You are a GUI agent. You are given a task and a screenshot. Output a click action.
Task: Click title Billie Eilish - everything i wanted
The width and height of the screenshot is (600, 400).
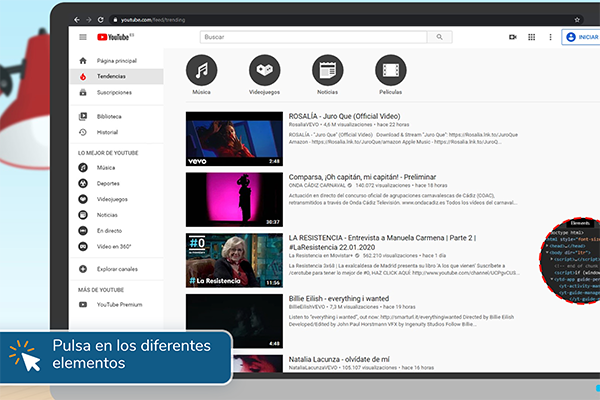pyautogui.click(x=339, y=299)
